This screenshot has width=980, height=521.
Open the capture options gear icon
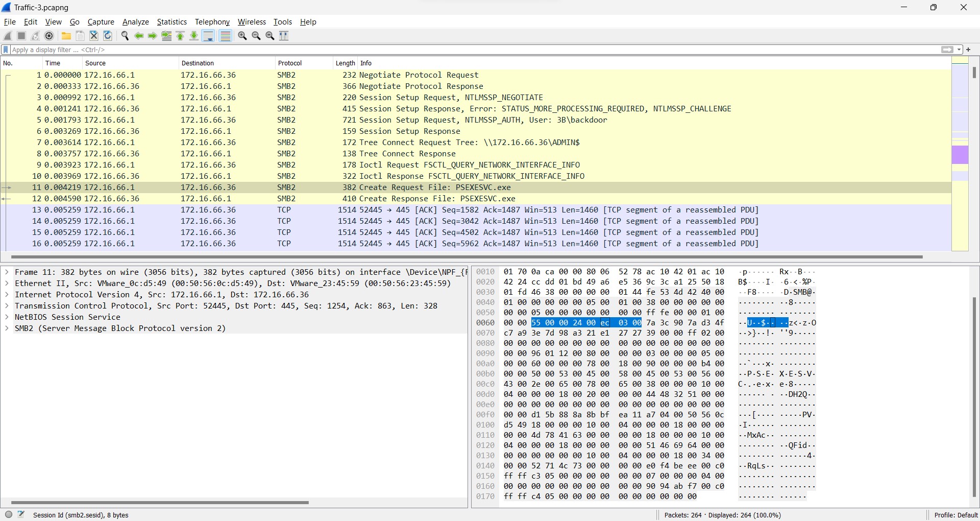pyautogui.click(x=50, y=36)
